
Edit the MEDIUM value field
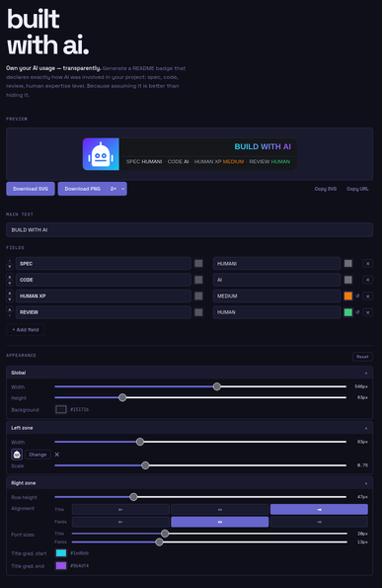tap(276, 295)
